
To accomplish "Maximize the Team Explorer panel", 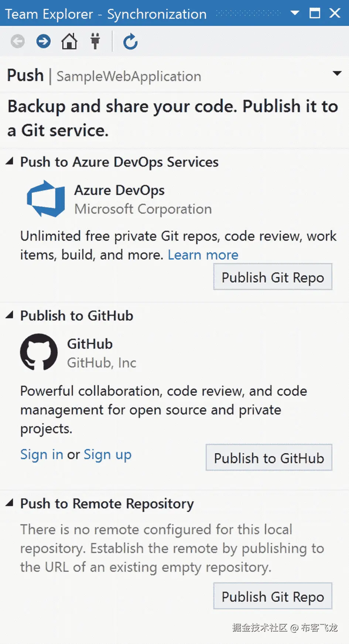I will [x=315, y=13].
